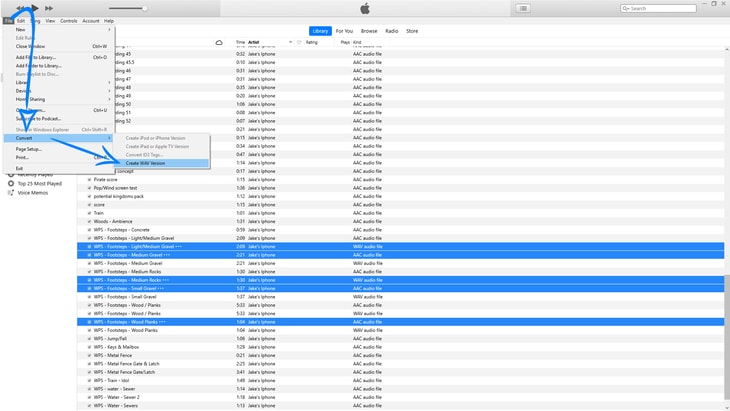This screenshot has width=730, height=411.
Task: Click the Apple logo in the display
Action: point(365,8)
